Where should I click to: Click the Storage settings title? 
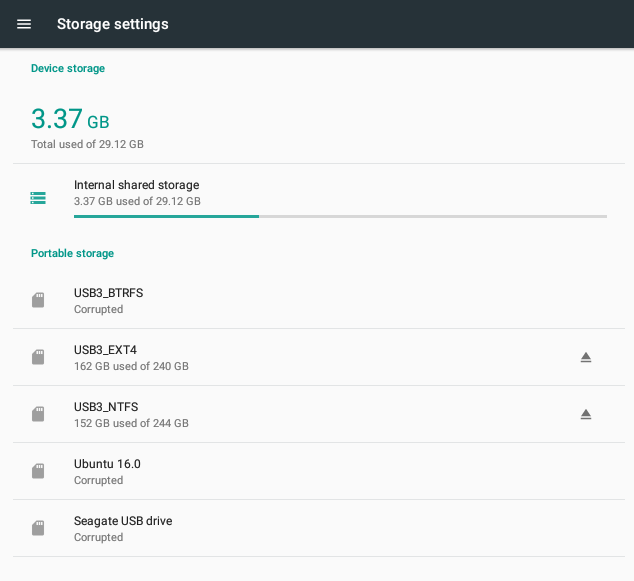113,24
